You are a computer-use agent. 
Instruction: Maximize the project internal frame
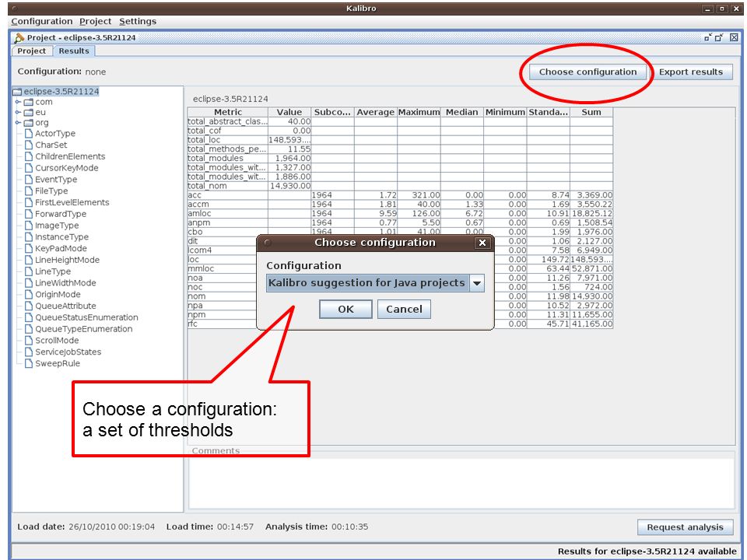tap(719, 37)
